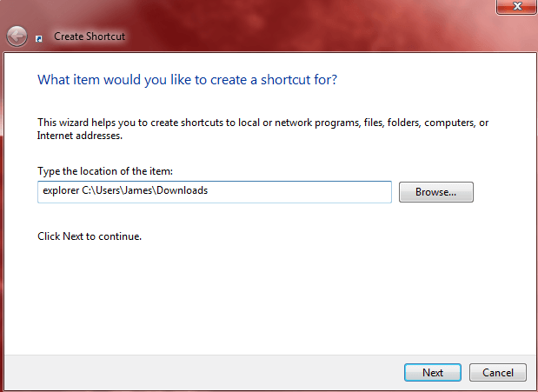Viewport: 538px width, 392px height.
Task: Continue with the Next button
Action: point(432,372)
